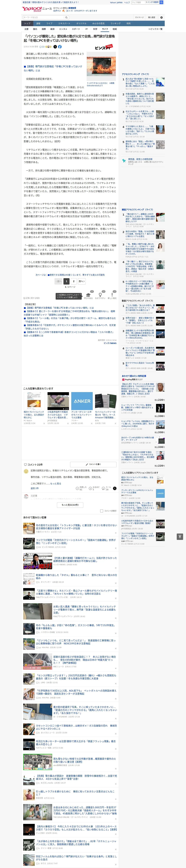Expand 返信 2件 replies
Viewport: 186px width, 868px height.
click(x=34, y=488)
